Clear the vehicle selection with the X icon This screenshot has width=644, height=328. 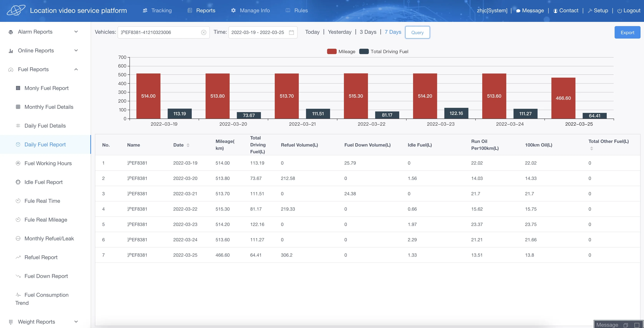tap(203, 32)
